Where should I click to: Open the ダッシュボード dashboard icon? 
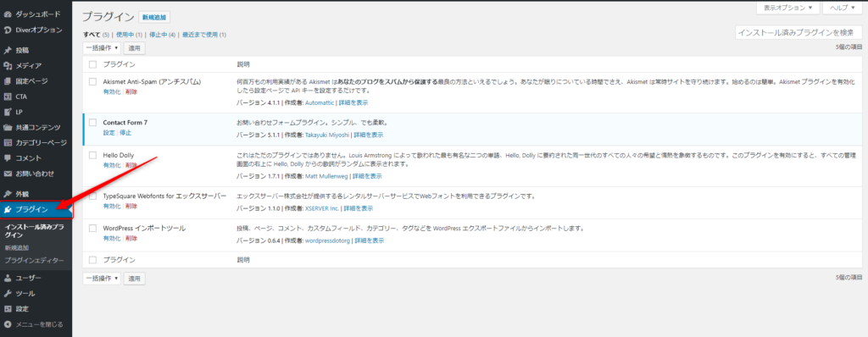(x=8, y=14)
